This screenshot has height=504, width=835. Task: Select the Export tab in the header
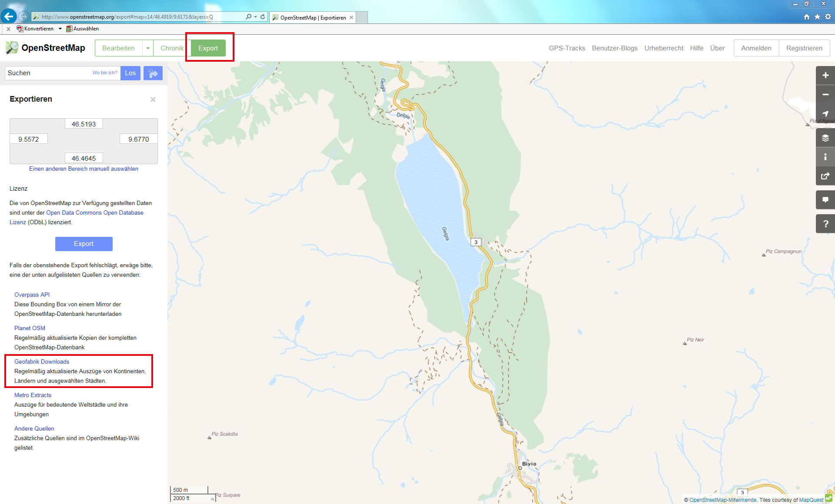coord(208,48)
